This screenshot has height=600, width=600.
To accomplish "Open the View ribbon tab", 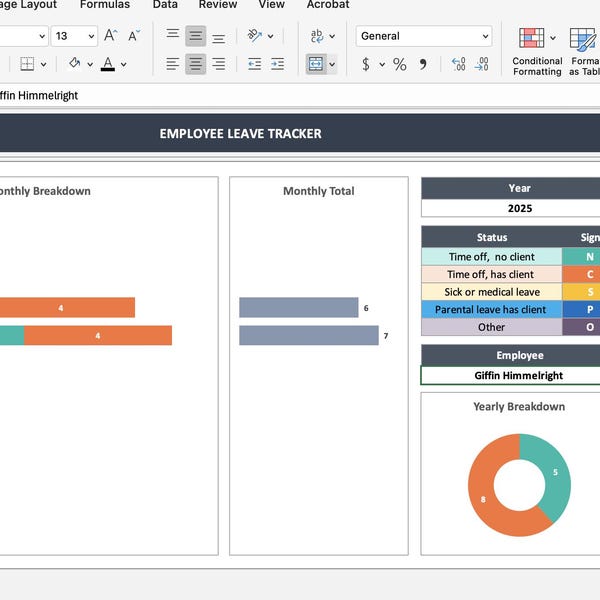I will pyautogui.click(x=271, y=5).
